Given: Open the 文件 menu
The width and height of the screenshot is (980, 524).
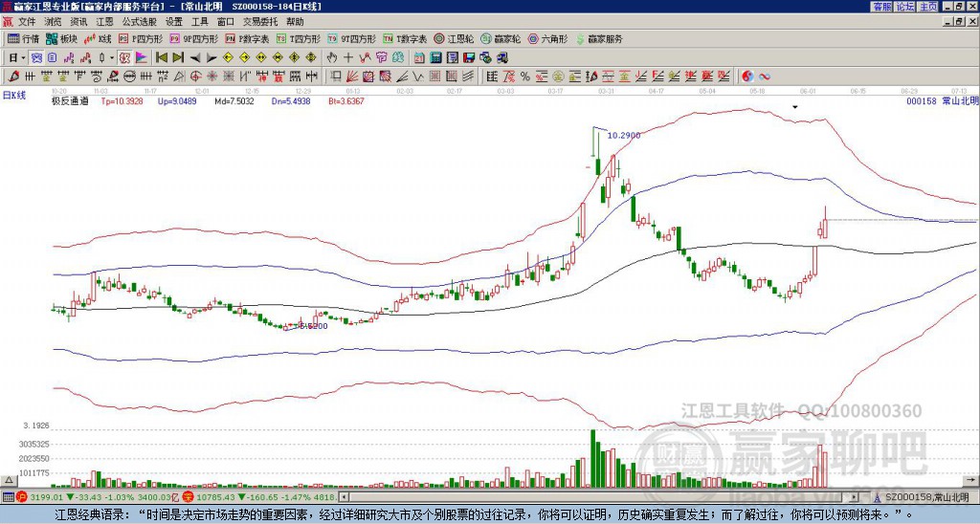Looking at the screenshot, I should tap(27, 22).
